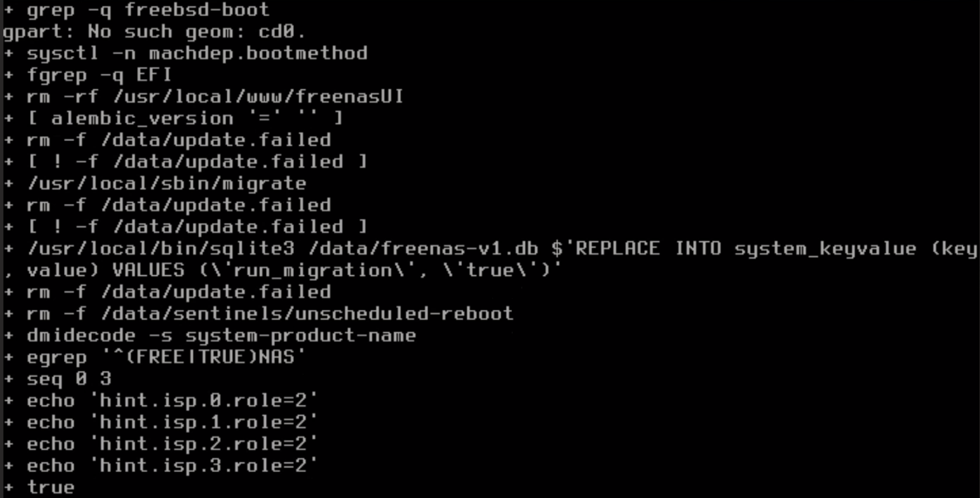Select the 'dmidecode -s system-product-name' line
The width and height of the screenshot is (980, 498).
[210, 336]
